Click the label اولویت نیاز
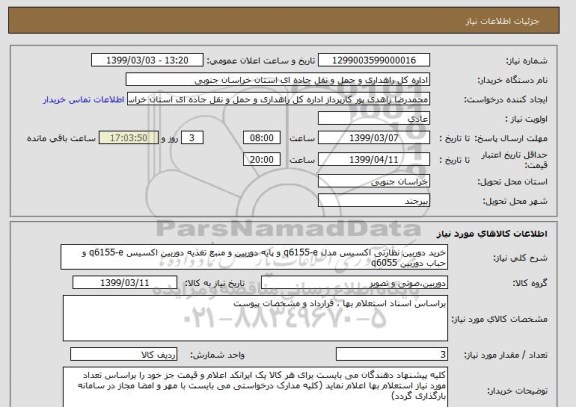 pyautogui.click(x=526, y=119)
